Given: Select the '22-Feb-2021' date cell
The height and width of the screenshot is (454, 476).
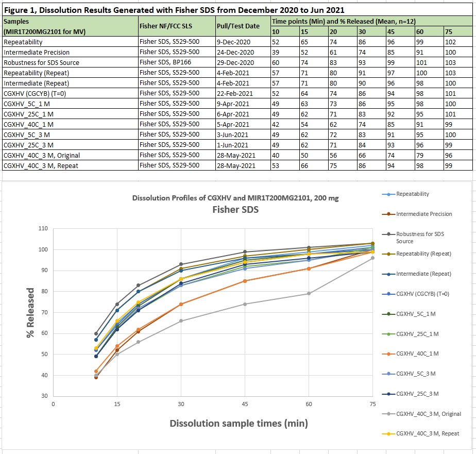Looking at the screenshot, I should click(243, 94).
